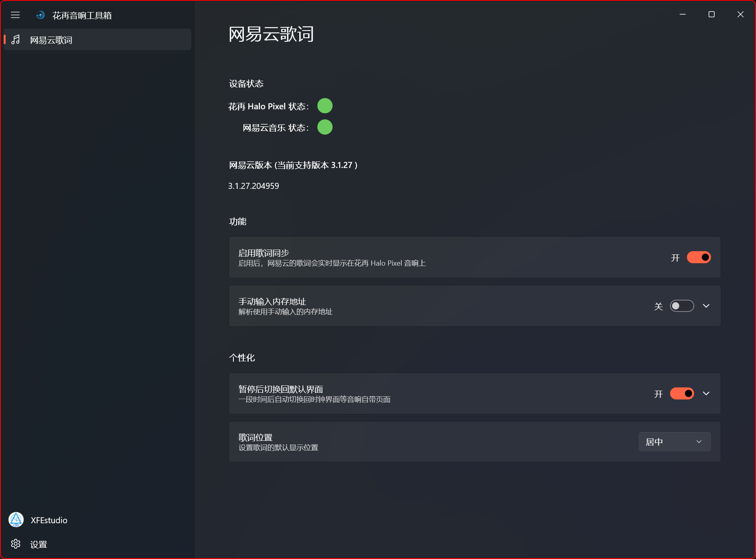Minimize the 花再音响工具箱 window

pos(682,14)
